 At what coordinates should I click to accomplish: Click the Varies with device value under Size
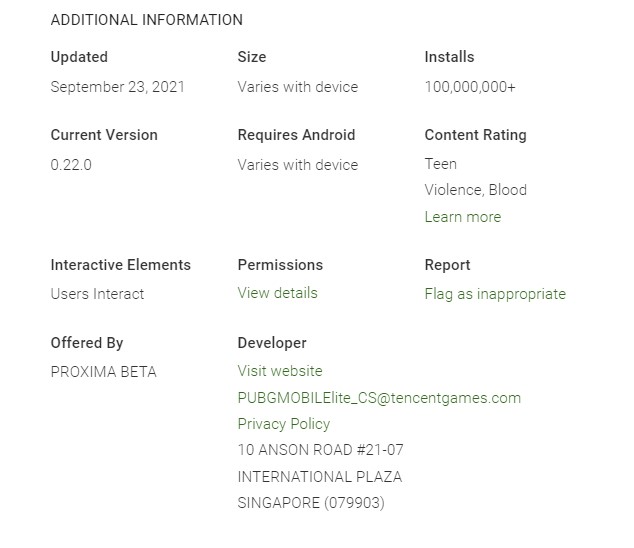(297, 87)
